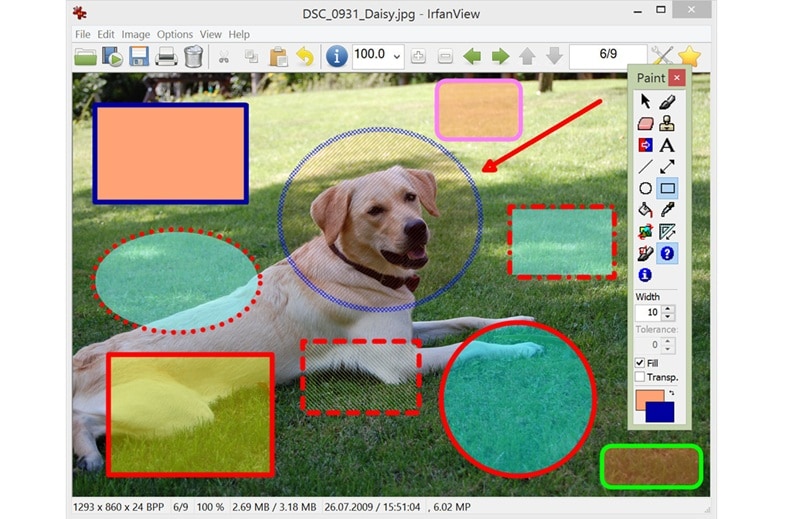Open the Edit menu

[106, 34]
